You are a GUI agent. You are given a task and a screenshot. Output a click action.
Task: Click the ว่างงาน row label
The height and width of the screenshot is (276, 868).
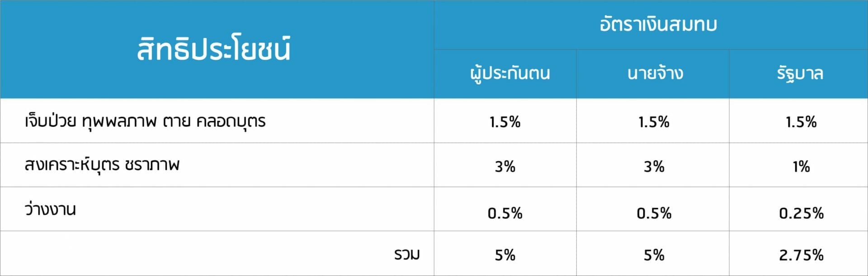point(50,210)
